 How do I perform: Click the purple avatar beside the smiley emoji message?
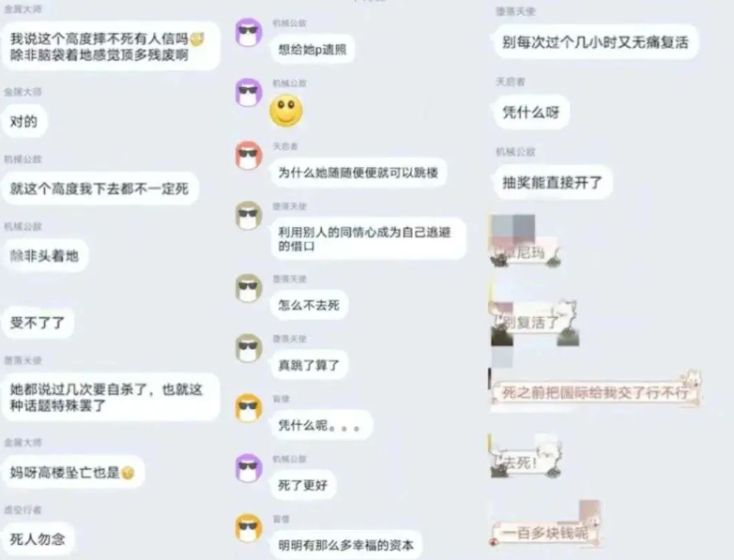(x=249, y=93)
